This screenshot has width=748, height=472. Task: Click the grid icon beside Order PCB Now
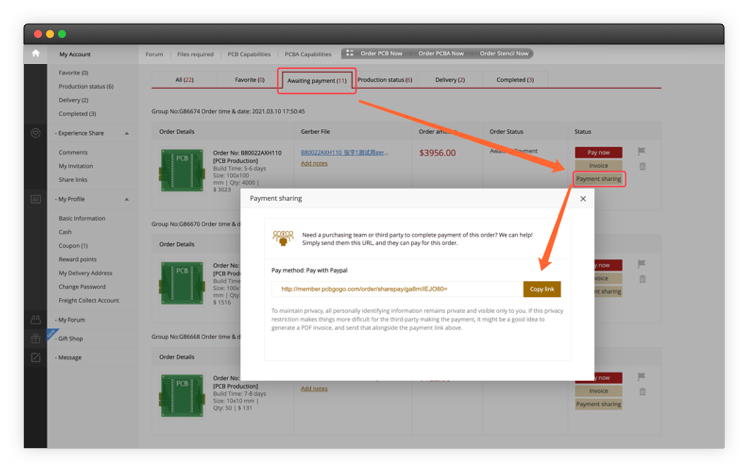tap(350, 53)
